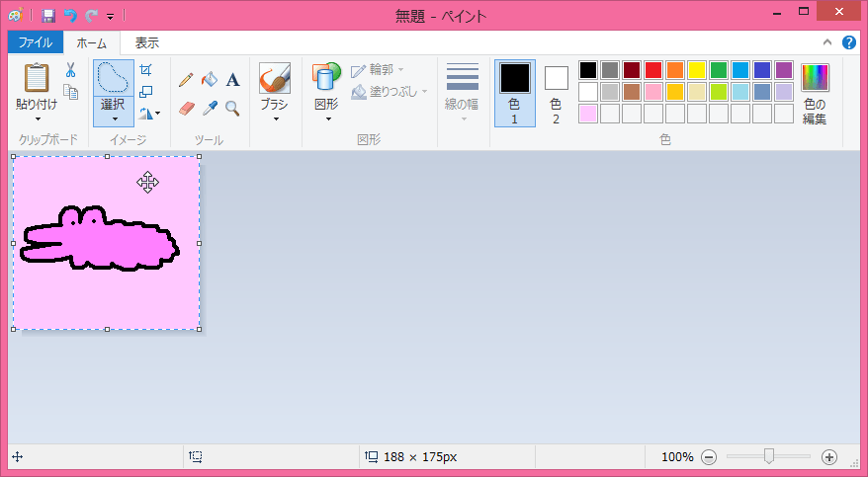Click the Undo arrow in title bar
The image size is (868, 477).
coord(70,16)
